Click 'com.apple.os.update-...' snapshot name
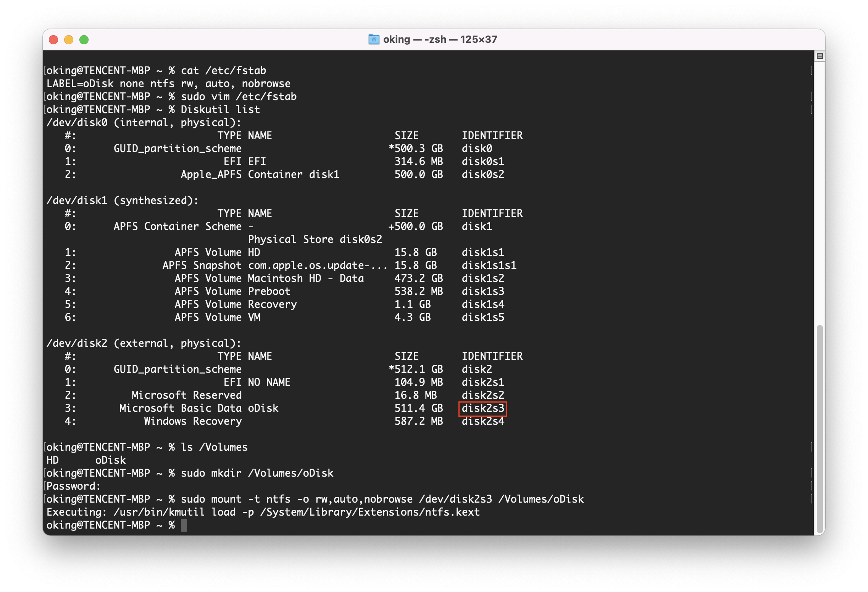Image resolution: width=868 pixels, height=592 pixels. click(x=318, y=265)
